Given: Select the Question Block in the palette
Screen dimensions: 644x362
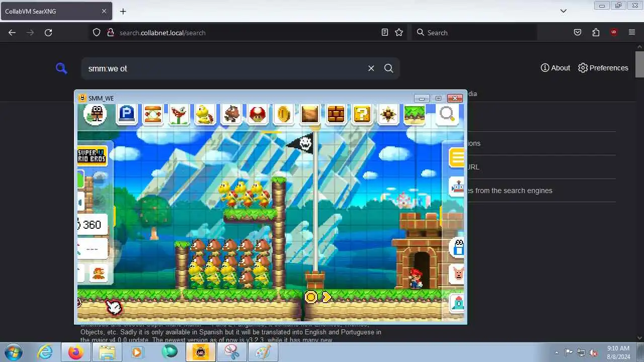Looking at the screenshot, I should [362, 114].
